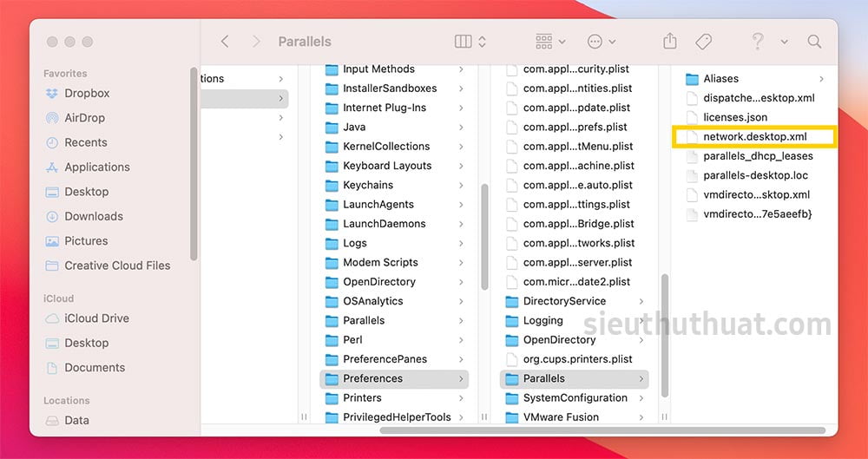Open the ellipsis action menu
Viewport: 868px width, 459px height.
pos(602,42)
